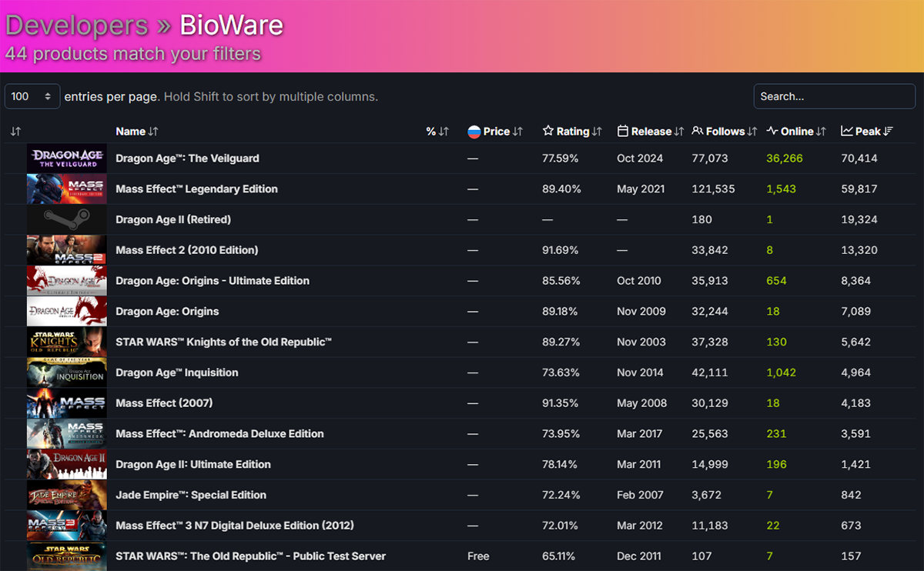This screenshot has height=571, width=924.
Task: Click the 44 products match your filters text
Action: tap(132, 54)
